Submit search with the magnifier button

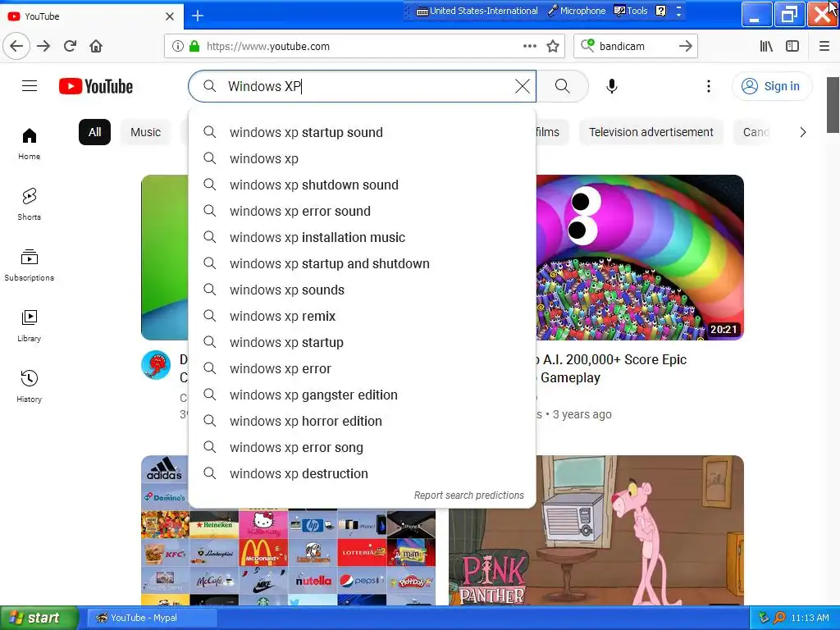click(562, 85)
